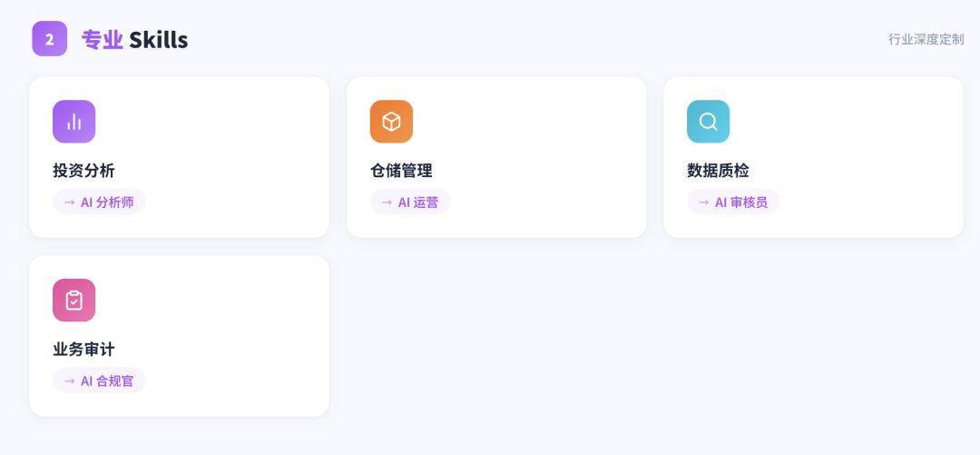Open the AI 分析师 tag
The image size is (980, 455).
point(107,203)
